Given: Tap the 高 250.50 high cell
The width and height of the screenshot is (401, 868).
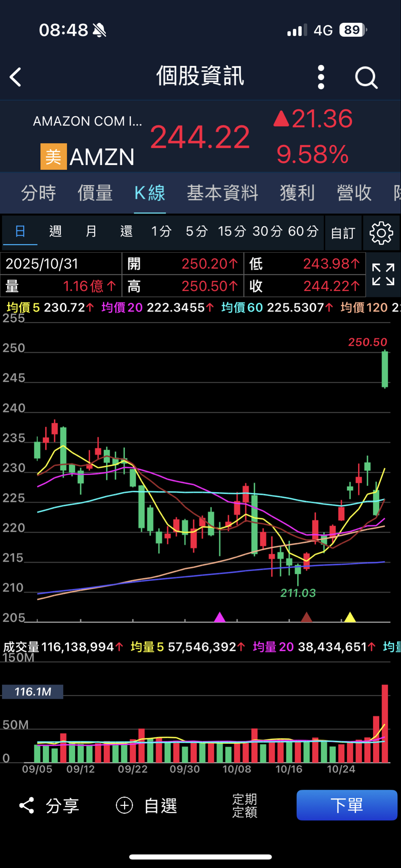Looking at the screenshot, I should [x=183, y=286].
